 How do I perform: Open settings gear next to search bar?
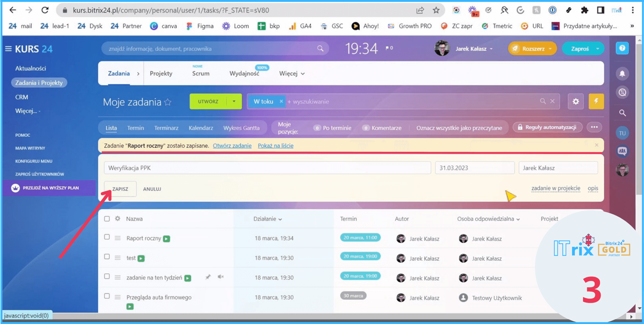575,102
